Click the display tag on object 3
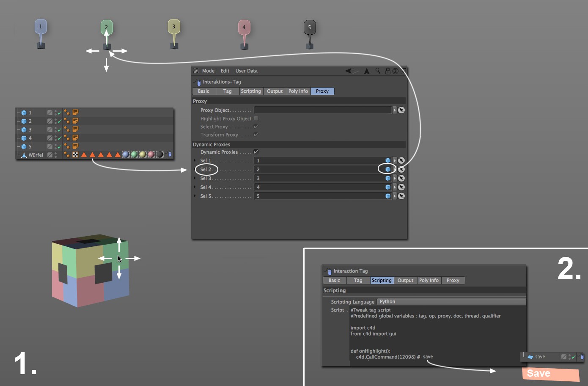Image resolution: width=588 pixels, height=386 pixels. 75,130
